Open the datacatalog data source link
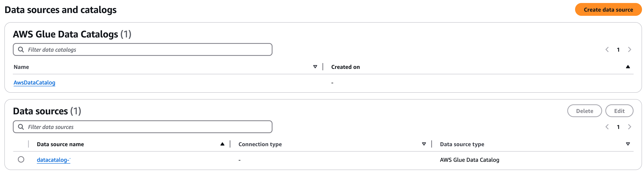This screenshot has height=185, width=644. point(53,160)
